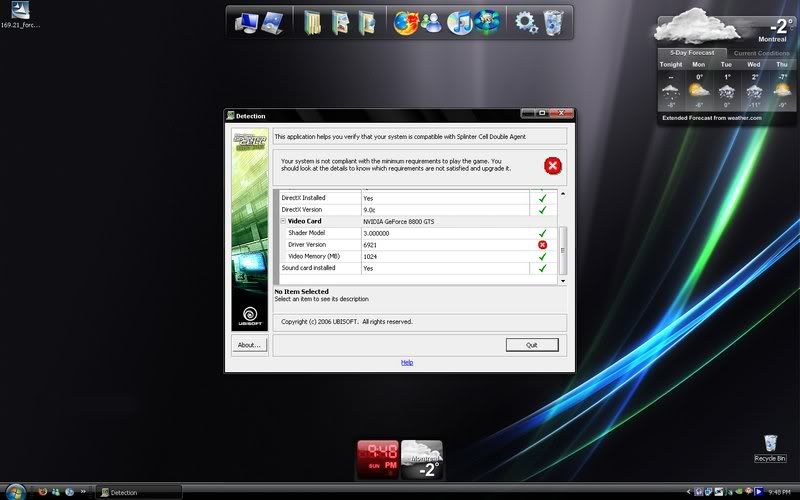Close the Detection window
The width and height of the screenshot is (800, 500).
(x=561, y=113)
